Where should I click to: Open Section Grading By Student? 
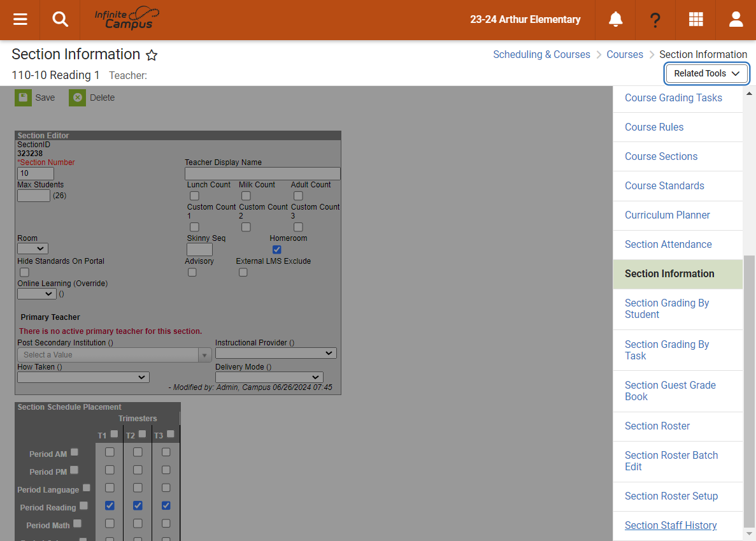678,309
